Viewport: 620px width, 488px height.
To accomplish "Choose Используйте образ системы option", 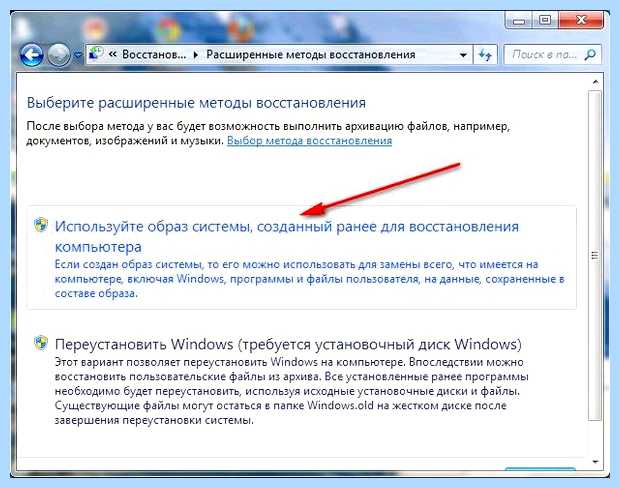I will [301, 257].
